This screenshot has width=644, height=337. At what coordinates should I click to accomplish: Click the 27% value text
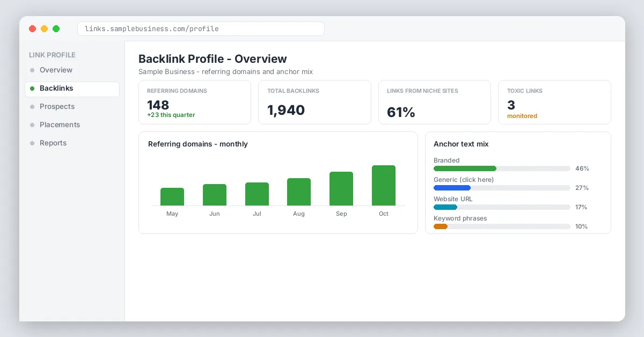582,188
